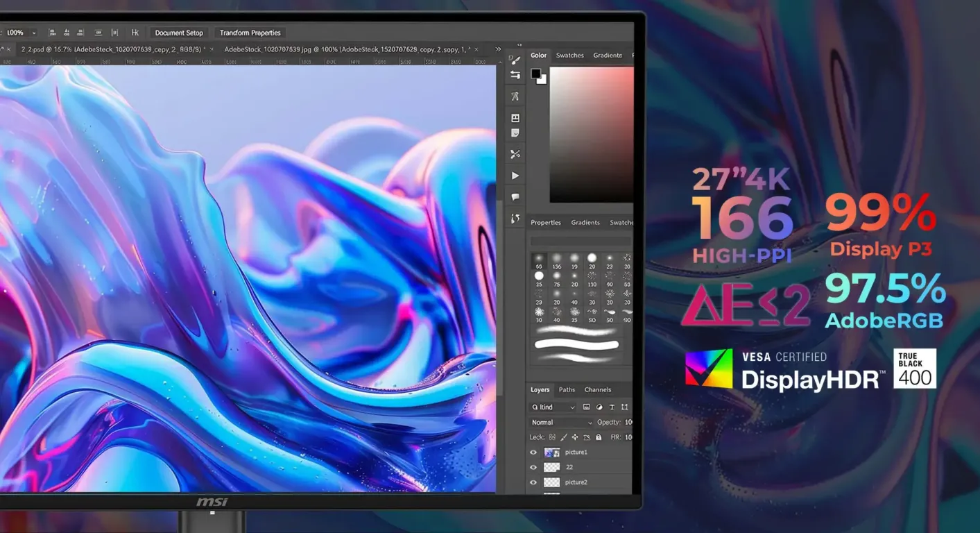Click the picture2 layer name

576,482
